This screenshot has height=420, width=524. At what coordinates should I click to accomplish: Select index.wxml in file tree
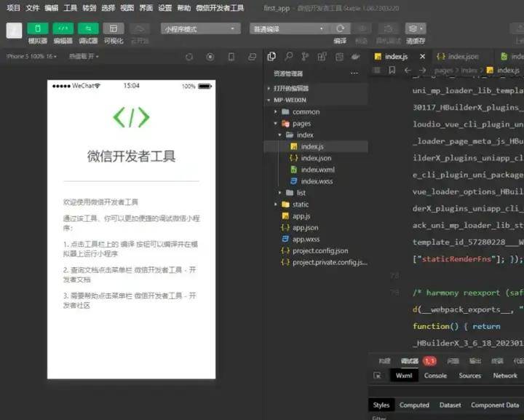(316, 170)
